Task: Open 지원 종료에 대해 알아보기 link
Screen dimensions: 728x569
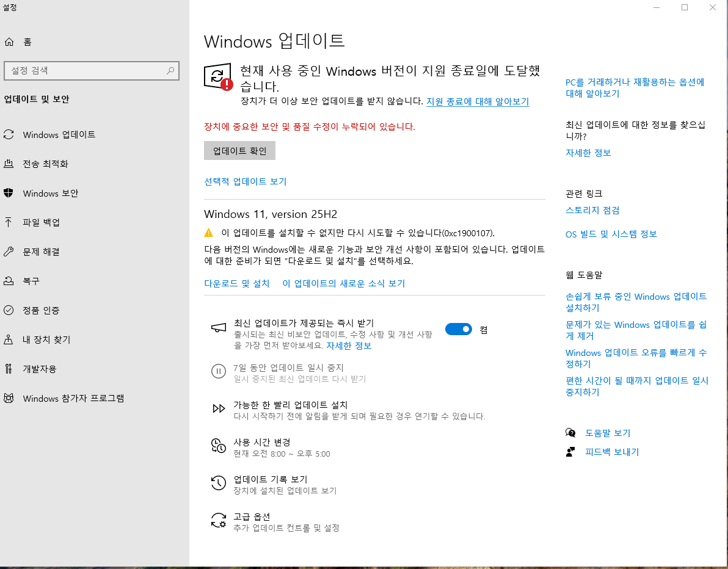Action: coord(478,101)
